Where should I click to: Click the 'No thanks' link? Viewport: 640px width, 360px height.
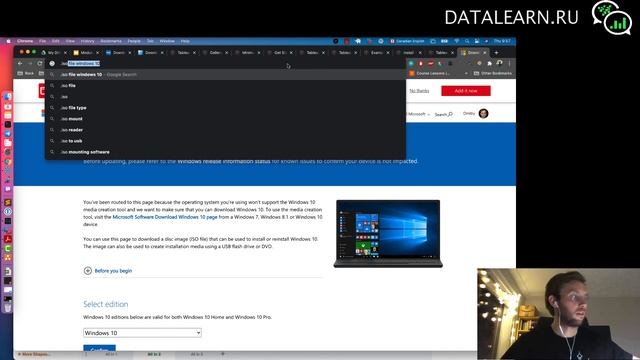pyautogui.click(x=419, y=91)
